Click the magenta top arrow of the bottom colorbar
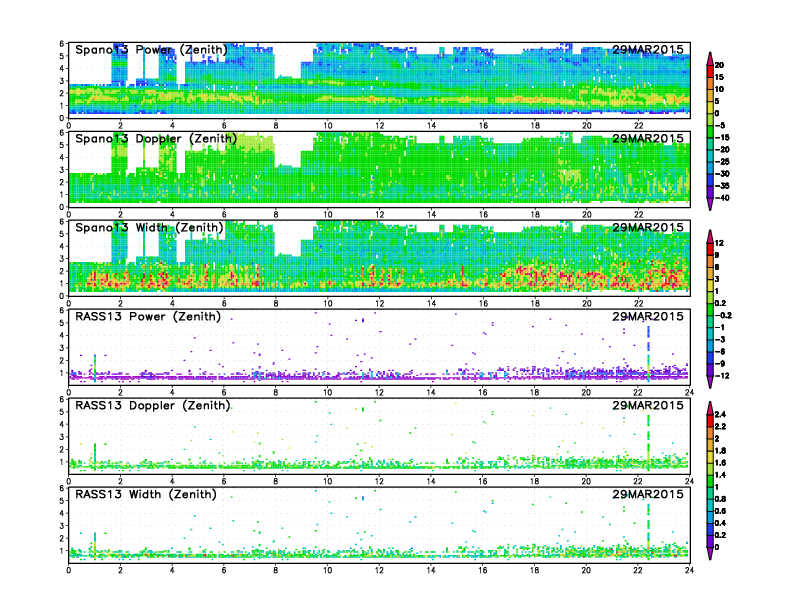The height and width of the screenshot is (612, 792). pos(710,407)
